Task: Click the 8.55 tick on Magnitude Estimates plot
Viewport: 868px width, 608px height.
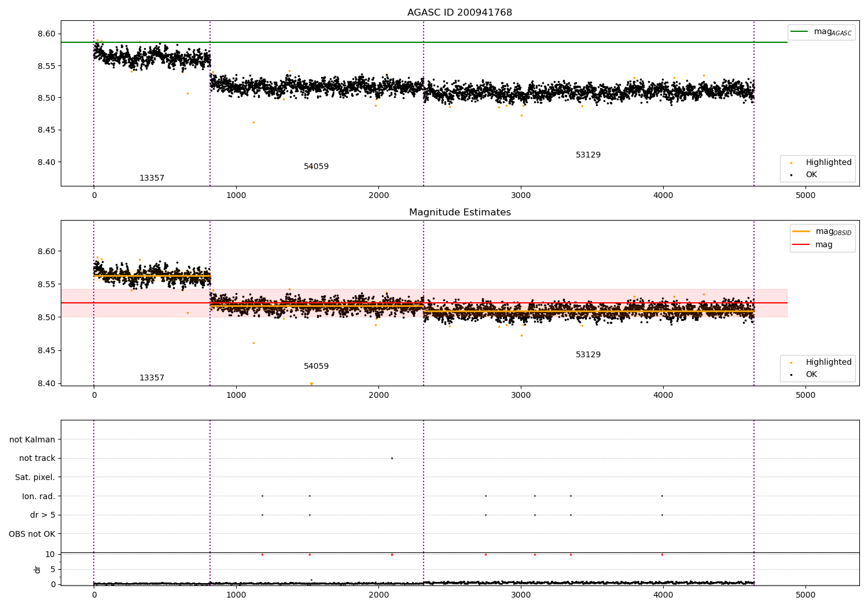Action: click(47, 284)
